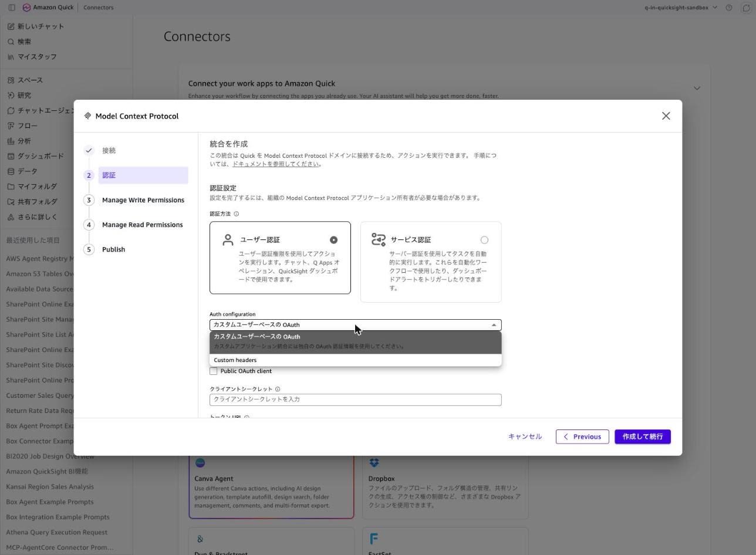
Task: Close the Model Context Protocol dialog
Action: coord(666,116)
